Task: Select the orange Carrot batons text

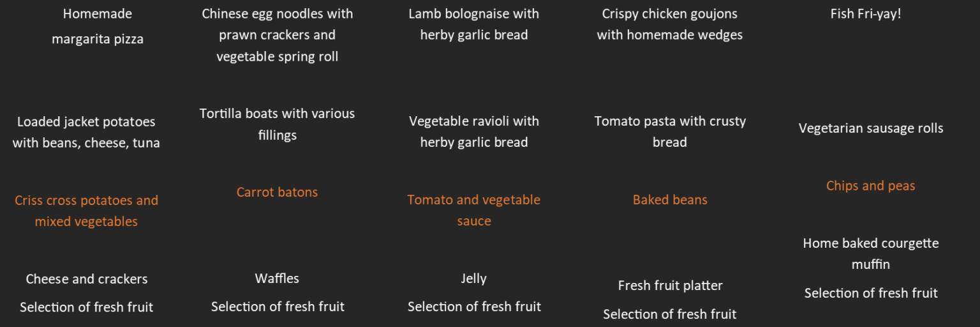Action: pos(277,192)
